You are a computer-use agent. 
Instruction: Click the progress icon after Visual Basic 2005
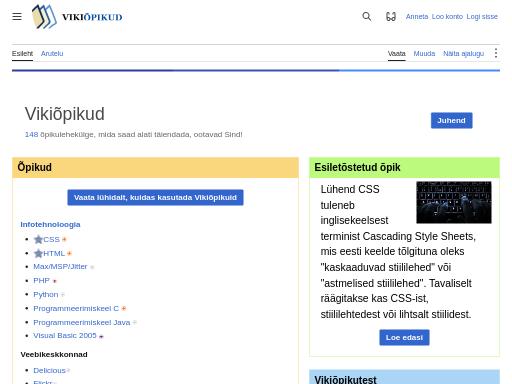click(x=101, y=336)
